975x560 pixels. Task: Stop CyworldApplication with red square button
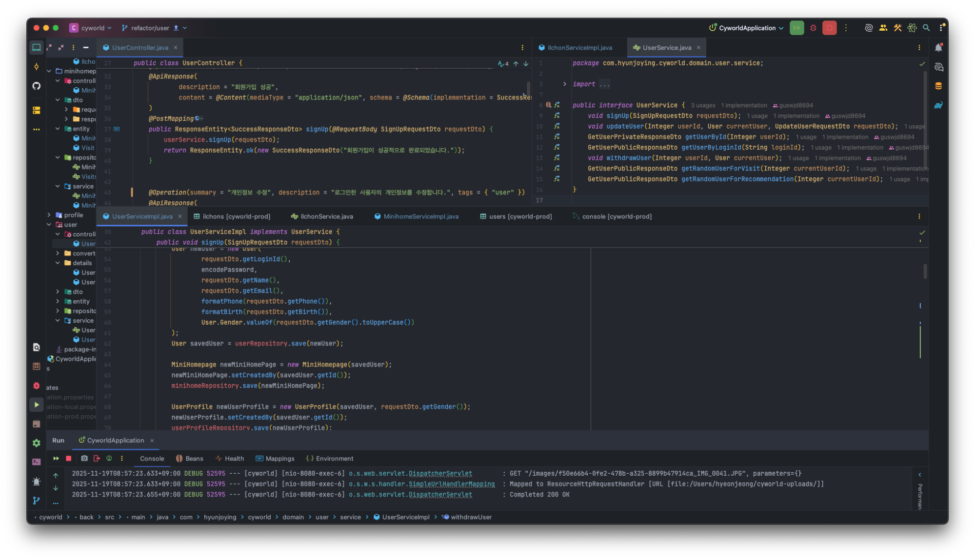829,28
